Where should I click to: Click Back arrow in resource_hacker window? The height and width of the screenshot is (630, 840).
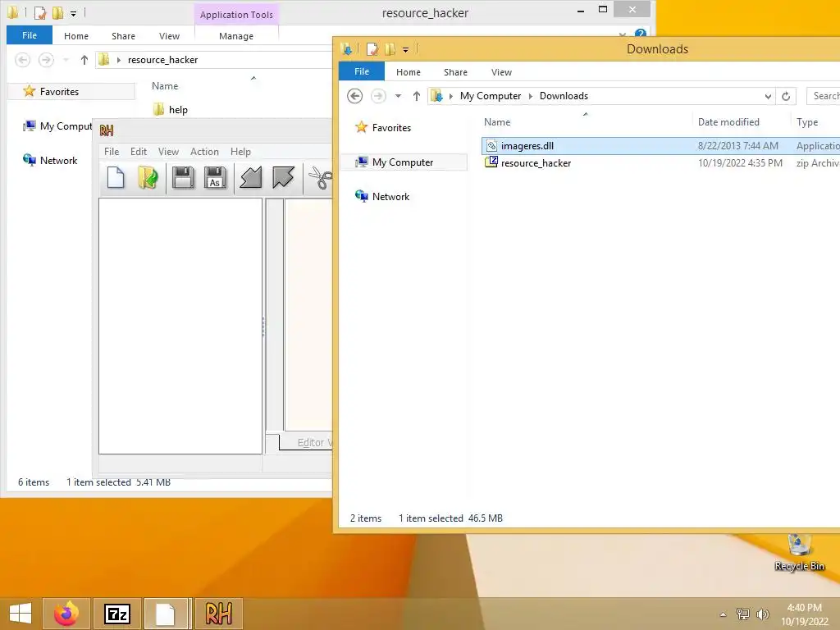(22, 59)
